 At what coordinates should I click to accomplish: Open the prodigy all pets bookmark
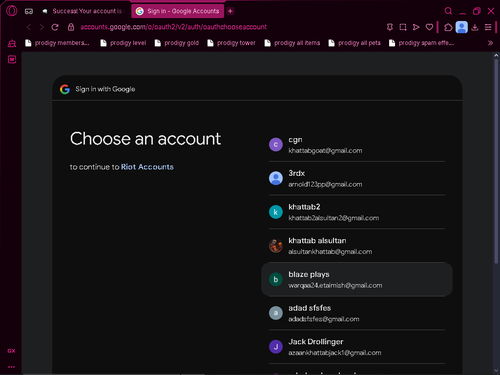point(354,43)
